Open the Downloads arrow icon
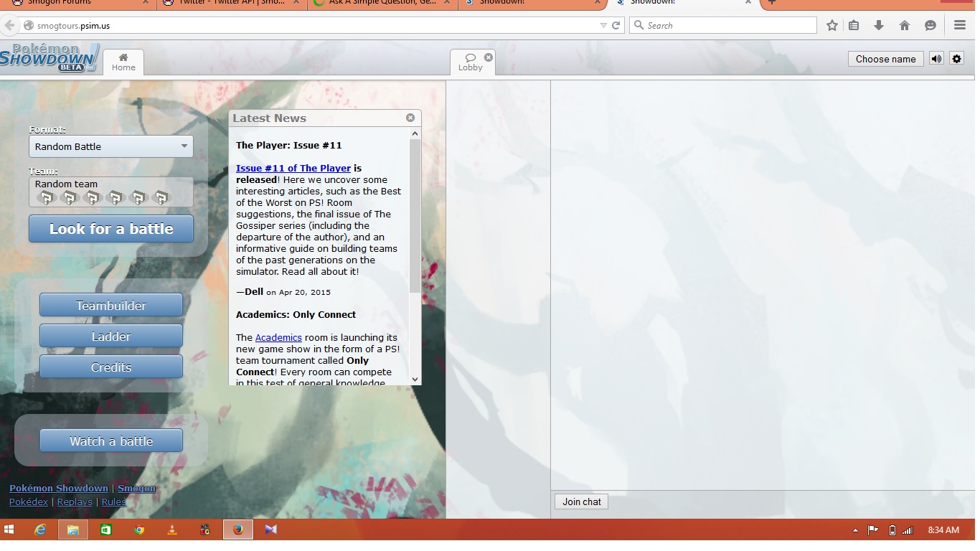980x551 pixels. (x=879, y=25)
